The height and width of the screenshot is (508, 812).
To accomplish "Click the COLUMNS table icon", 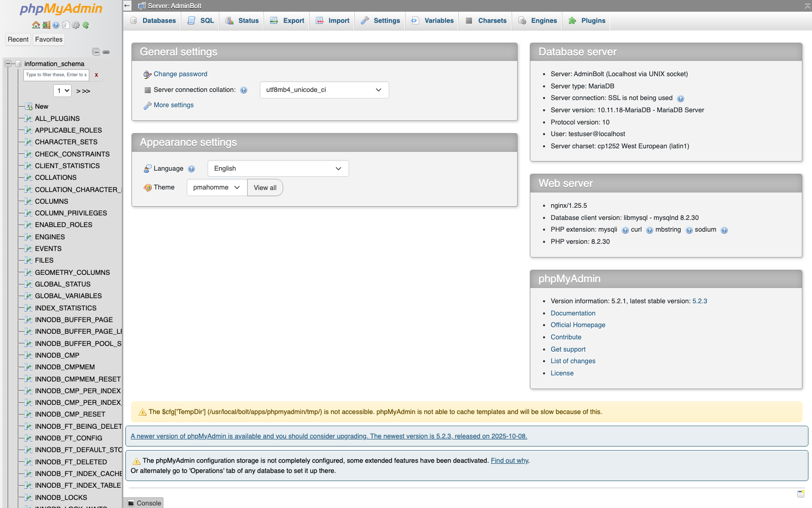I will pyautogui.click(x=28, y=201).
